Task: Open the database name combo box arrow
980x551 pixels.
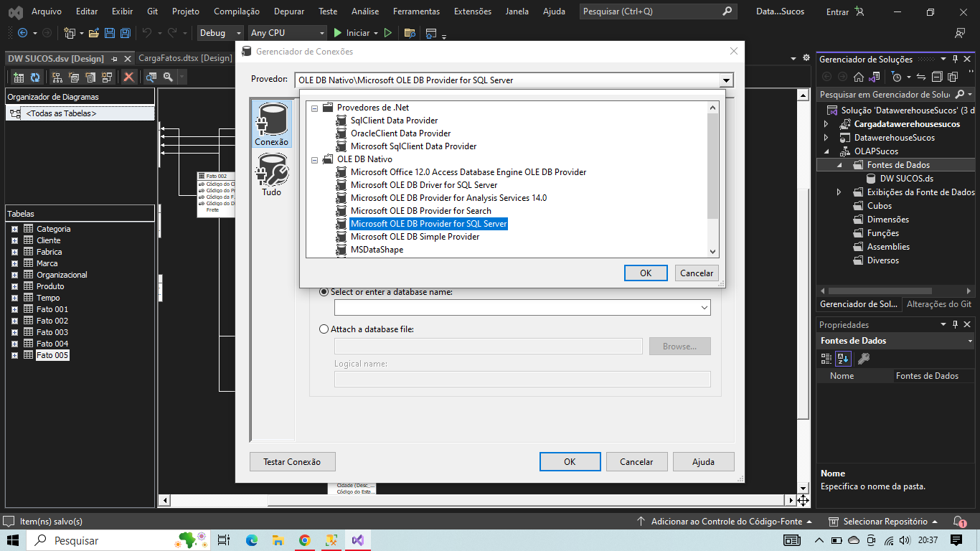Action: pyautogui.click(x=704, y=307)
